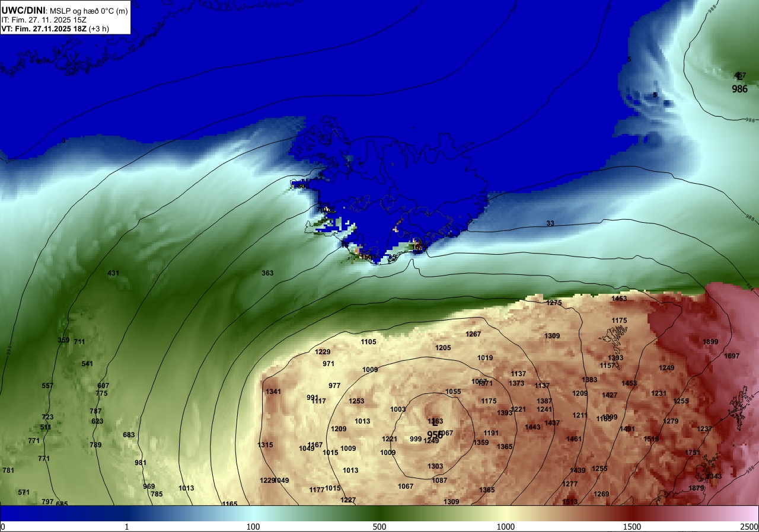This screenshot has width=759, height=532.
Task: Click the 986 low-pressure label
Action: click(x=739, y=89)
